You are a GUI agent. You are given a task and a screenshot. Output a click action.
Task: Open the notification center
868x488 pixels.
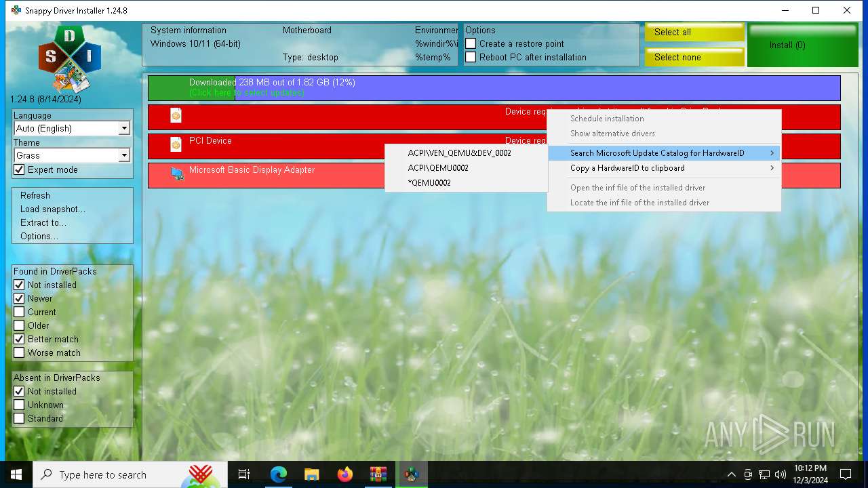[846, 474]
